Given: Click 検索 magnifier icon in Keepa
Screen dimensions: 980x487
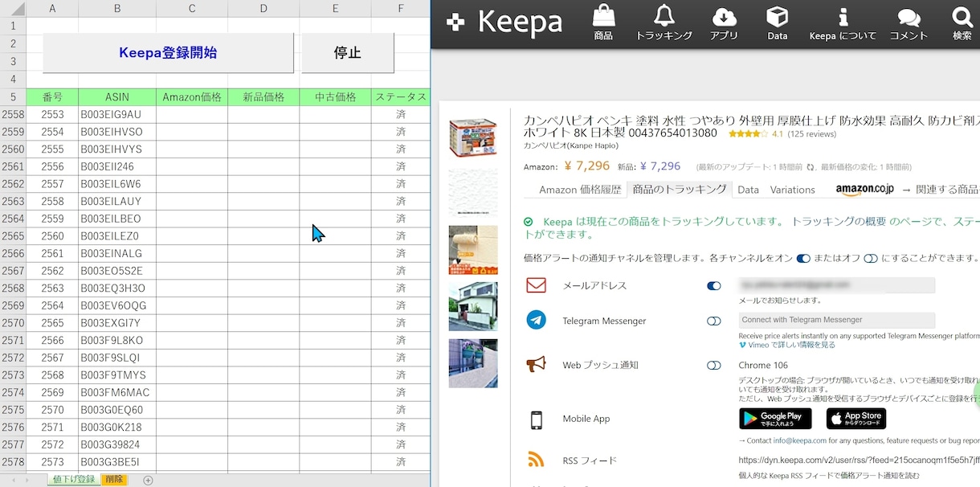Looking at the screenshot, I should [x=962, y=17].
